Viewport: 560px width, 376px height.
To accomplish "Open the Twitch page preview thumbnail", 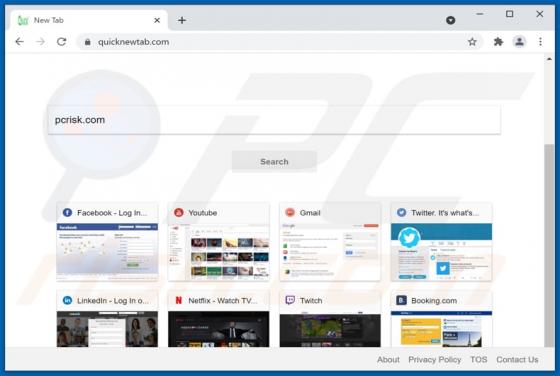I will 330,329.
